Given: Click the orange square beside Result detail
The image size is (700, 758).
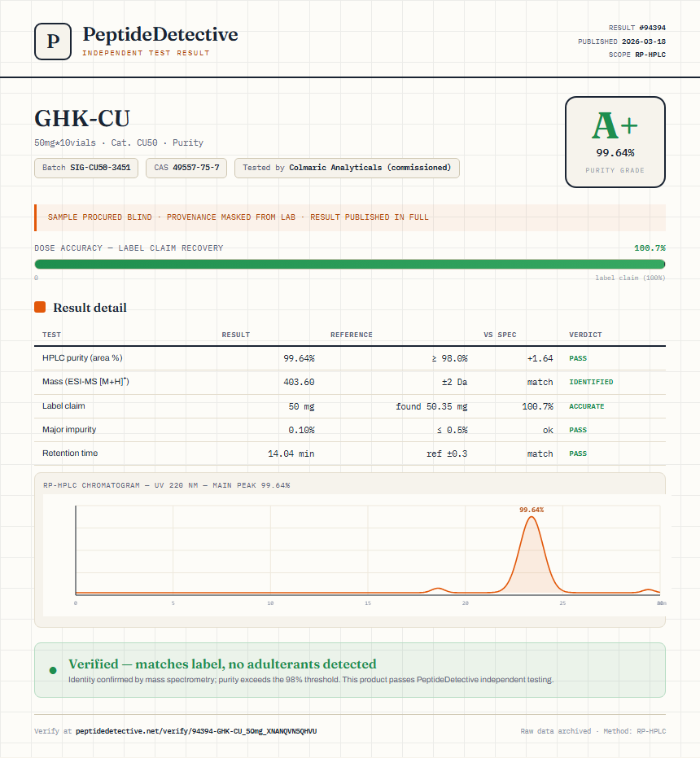Looking at the screenshot, I should [x=40, y=307].
